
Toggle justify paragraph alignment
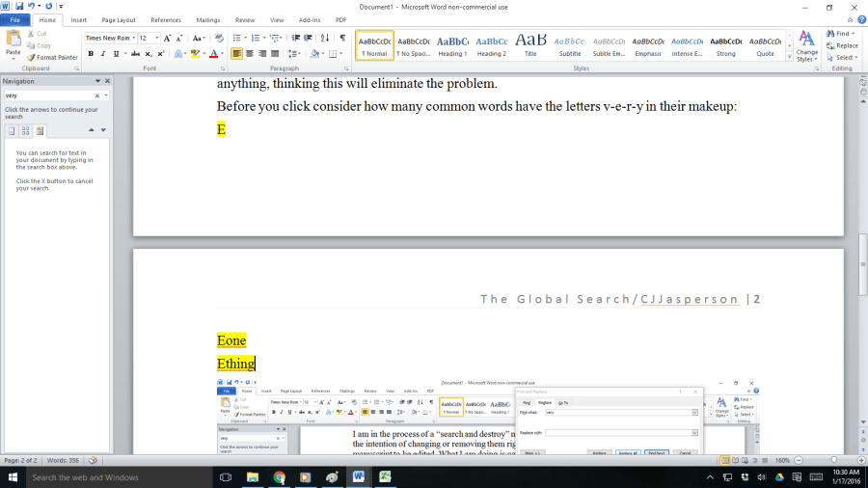tap(275, 54)
